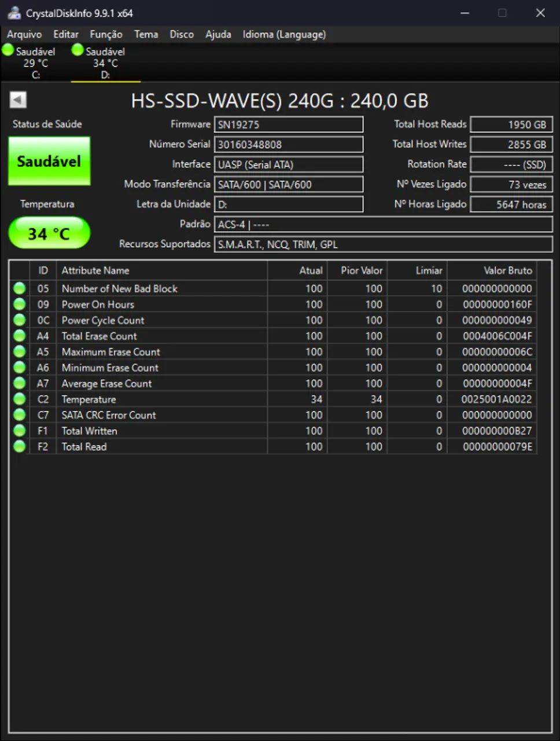This screenshot has width=560, height=741.
Task: Open the Ajuda menu
Action: coord(218,34)
